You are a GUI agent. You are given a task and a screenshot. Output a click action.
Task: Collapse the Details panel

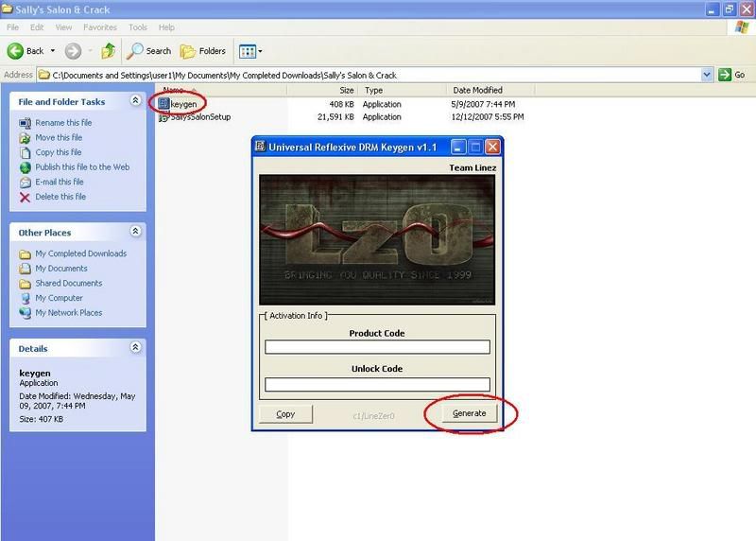(135, 348)
